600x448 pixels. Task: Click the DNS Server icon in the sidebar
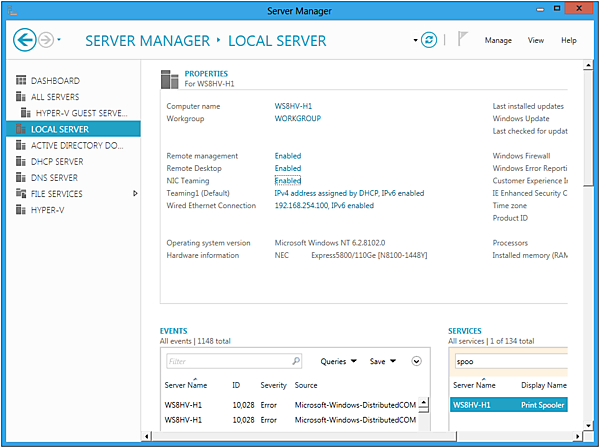(21, 178)
